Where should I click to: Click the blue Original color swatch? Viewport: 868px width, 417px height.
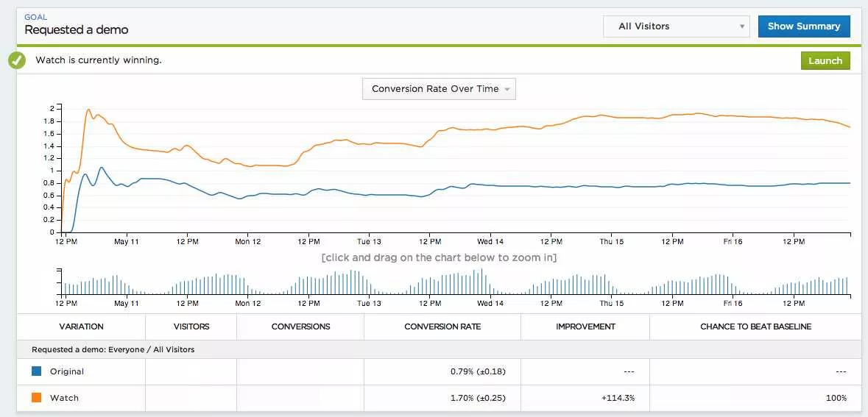37,371
